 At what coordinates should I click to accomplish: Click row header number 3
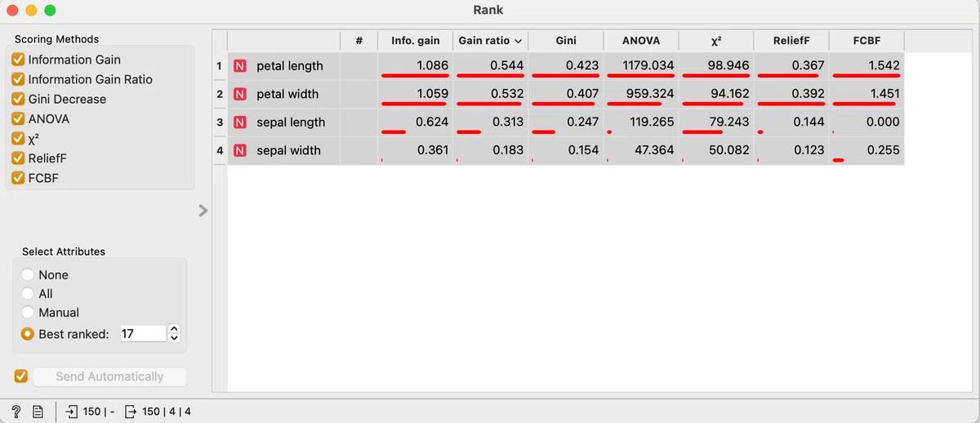pos(220,122)
